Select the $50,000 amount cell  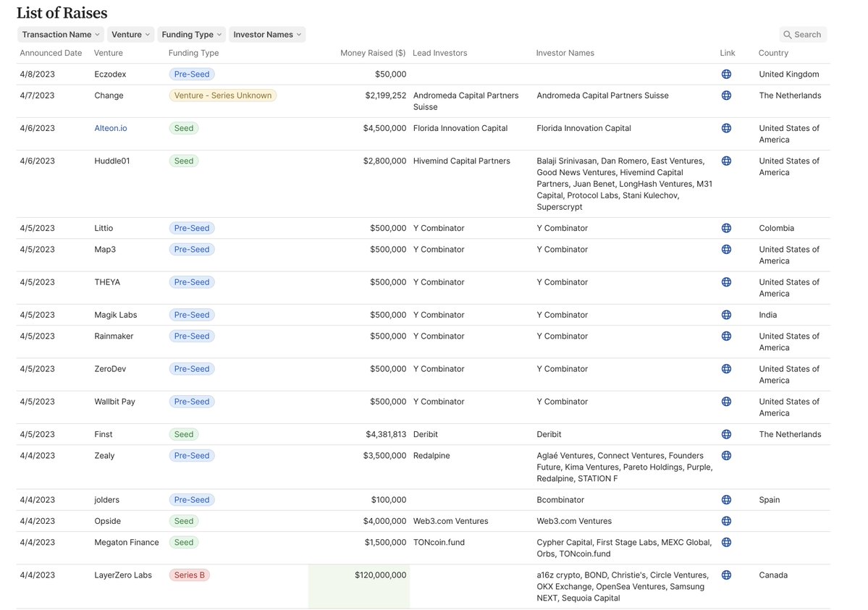coord(391,75)
